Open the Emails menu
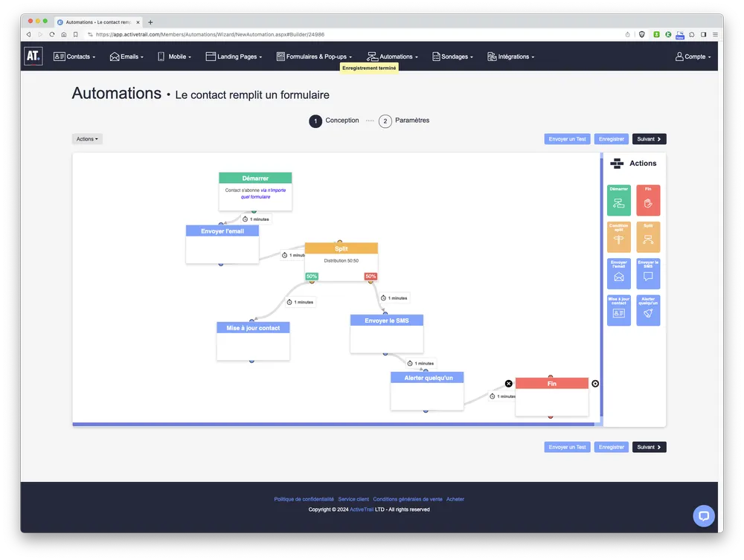 pyautogui.click(x=126, y=57)
